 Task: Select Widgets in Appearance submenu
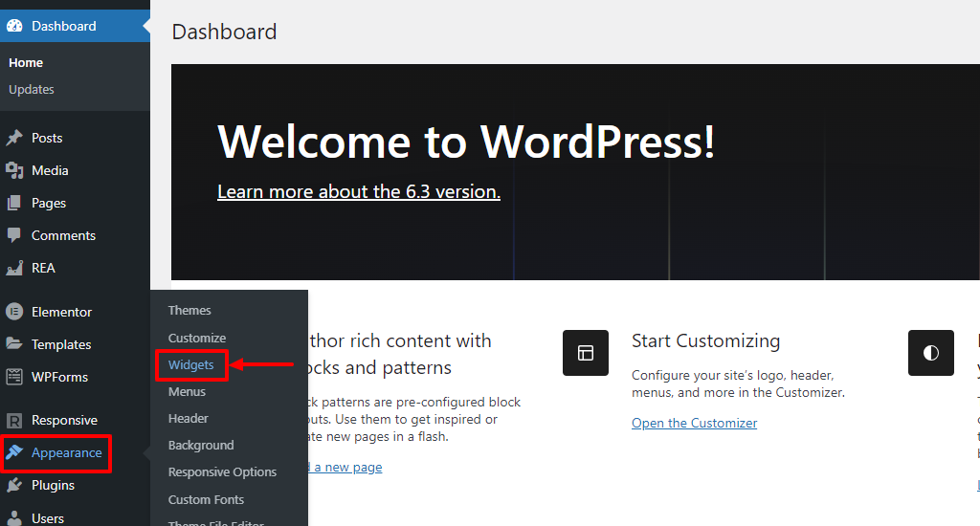pyautogui.click(x=190, y=364)
